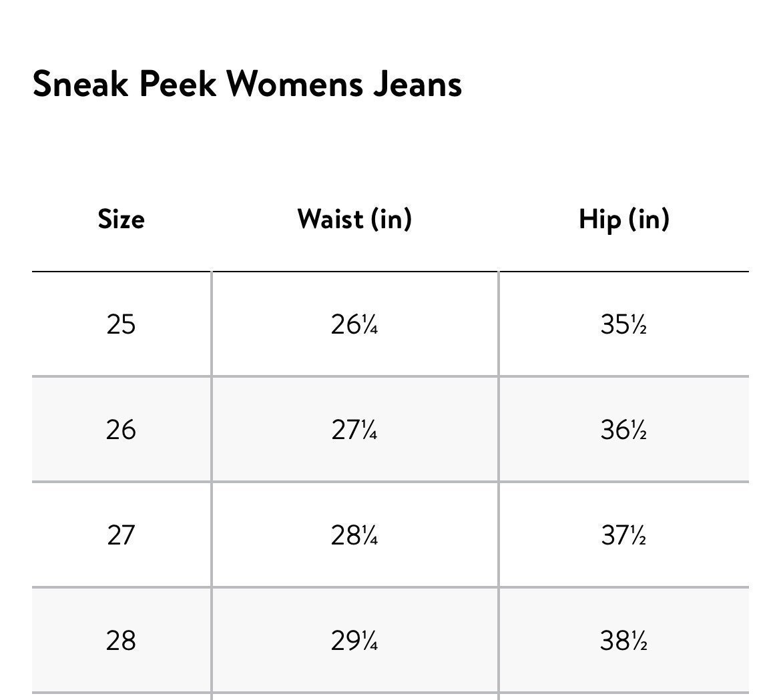Click the word Peek in the title
This screenshot has height=700, width=781.
pos(178,83)
